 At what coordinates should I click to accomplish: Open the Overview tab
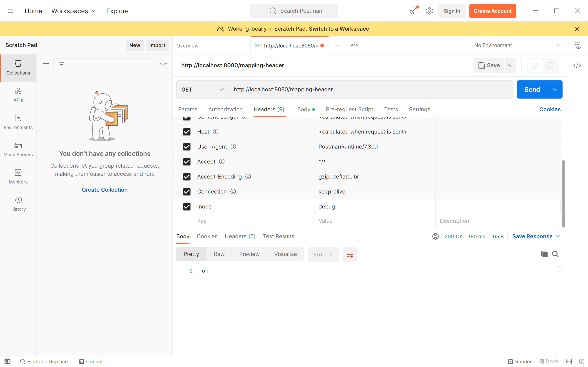click(187, 46)
